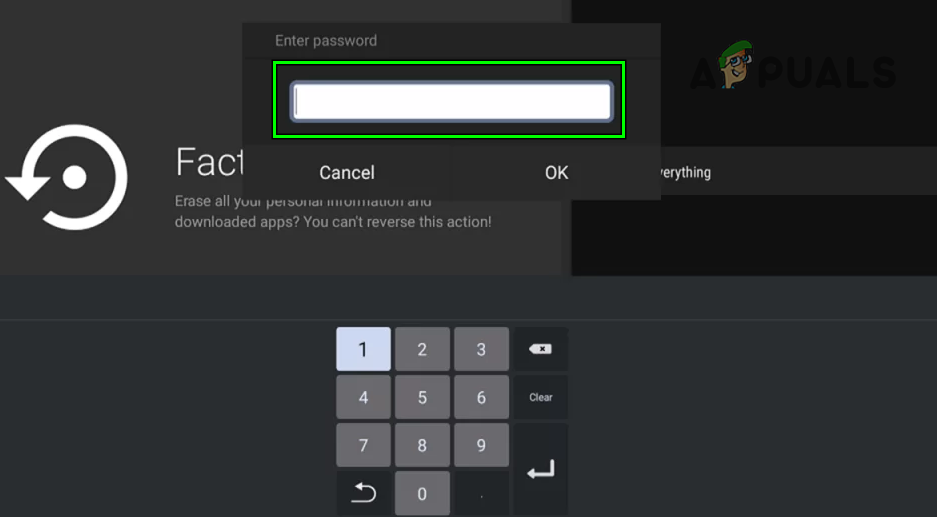Click the back arrow key on keypad

[x=363, y=493]
